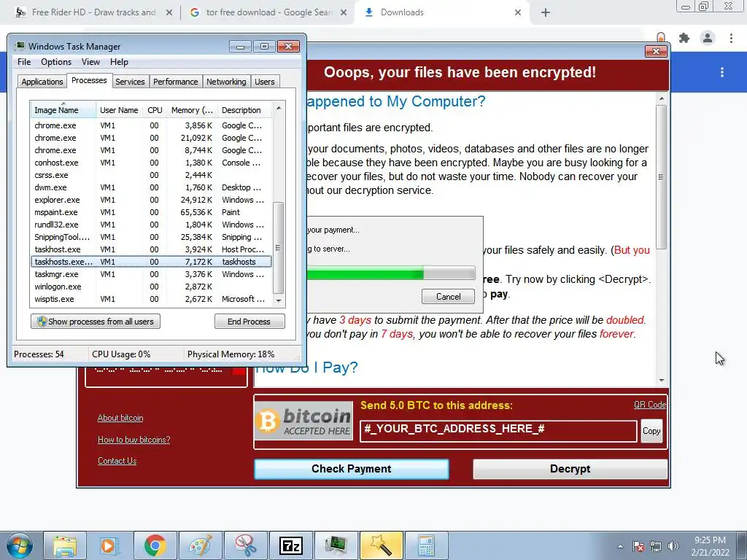747x560 pixels.
Task: Select the winlogon.exe process row
Action: point(151,287)
